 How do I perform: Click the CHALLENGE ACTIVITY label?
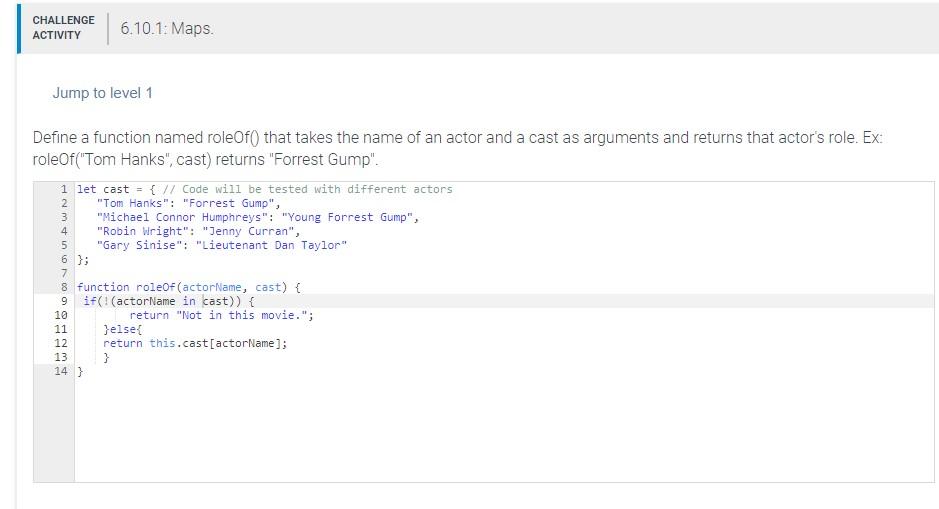coord(63,28)
